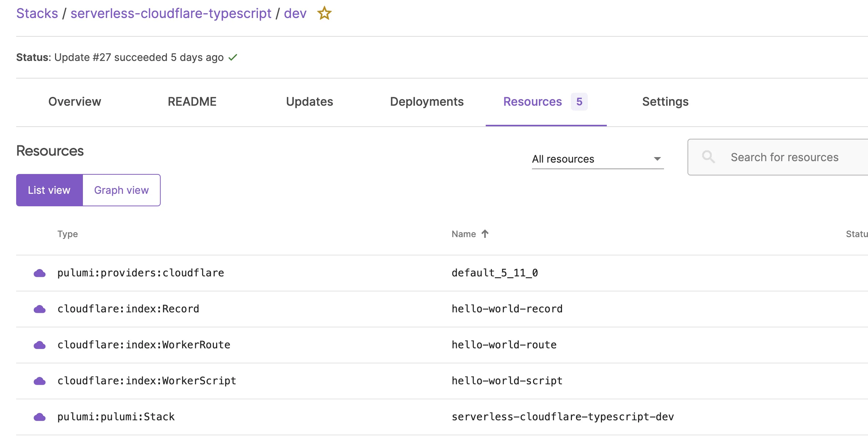The width and height of the screenshot is (868, 439).
Task: Switch to List view layout
Action: coord(49,190)
